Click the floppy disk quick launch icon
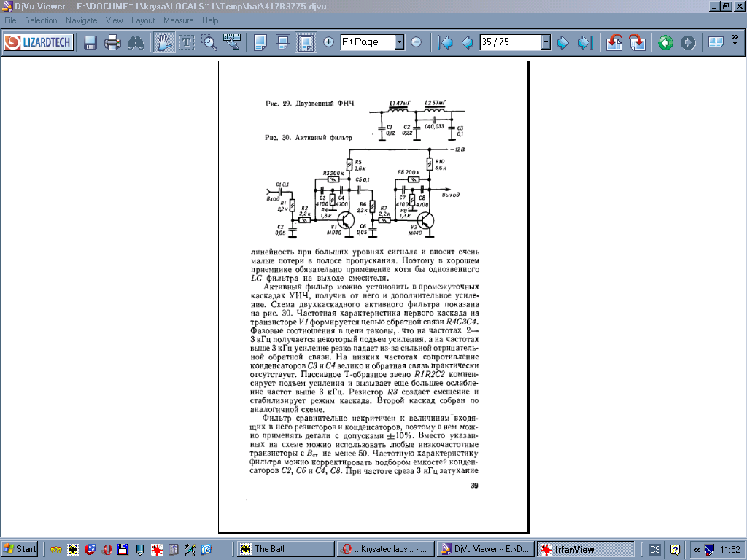 pyautogui.click(x=123, y=550)
